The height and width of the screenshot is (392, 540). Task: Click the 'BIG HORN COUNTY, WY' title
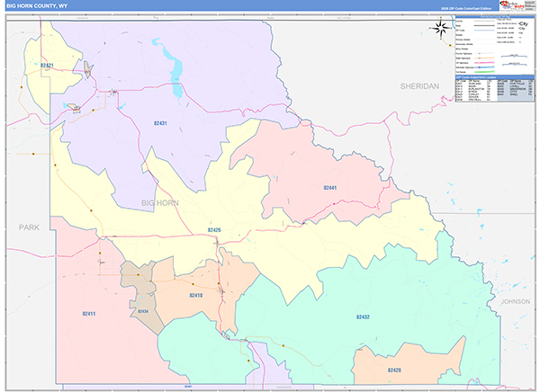37,6
